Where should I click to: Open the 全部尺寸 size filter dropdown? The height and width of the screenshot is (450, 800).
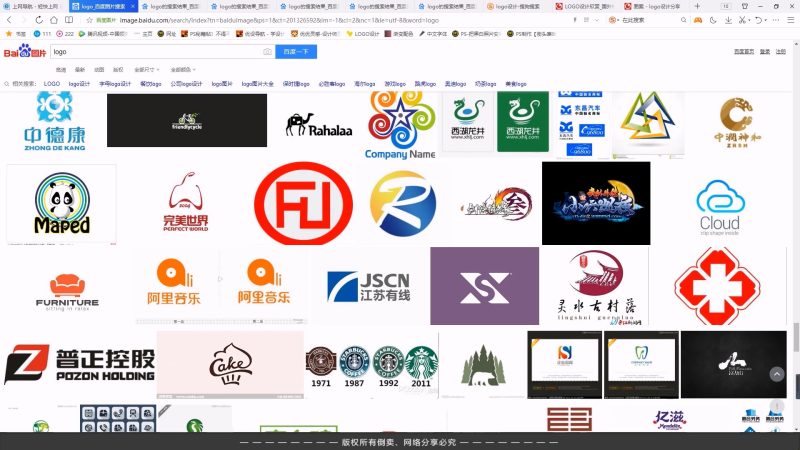tap(147, 70)
